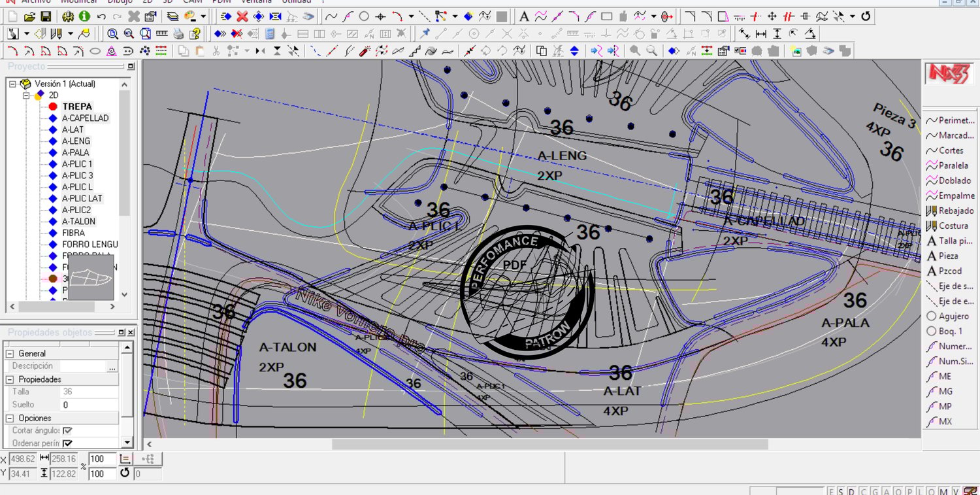Select the text tool letter A icon
This screenshot has height=495, width=980.
(524, 16)
